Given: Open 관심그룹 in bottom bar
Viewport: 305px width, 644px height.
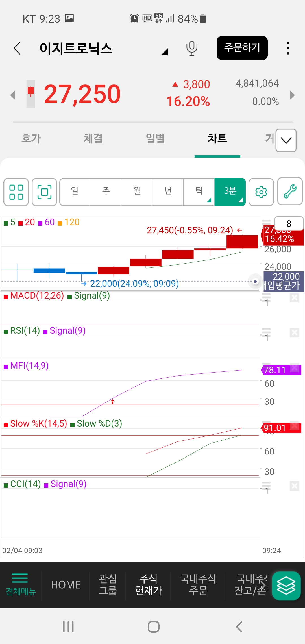Looking at the screenshot, I should [x=108, y=585].
